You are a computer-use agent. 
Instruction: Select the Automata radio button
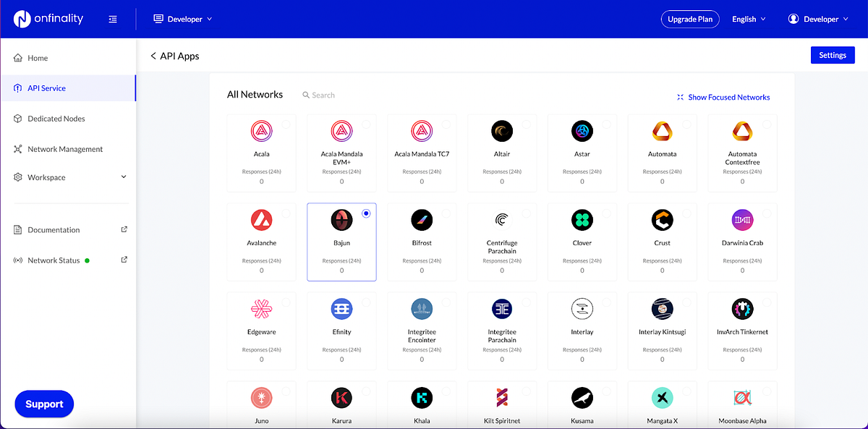(687, 124)
